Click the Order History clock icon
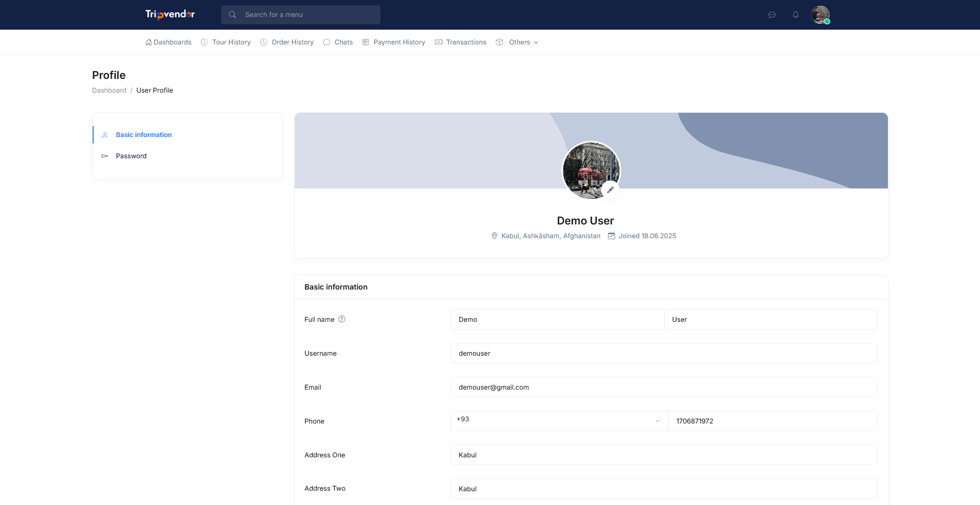The height and width of the screenshot is (505, 980). [264, 42]
